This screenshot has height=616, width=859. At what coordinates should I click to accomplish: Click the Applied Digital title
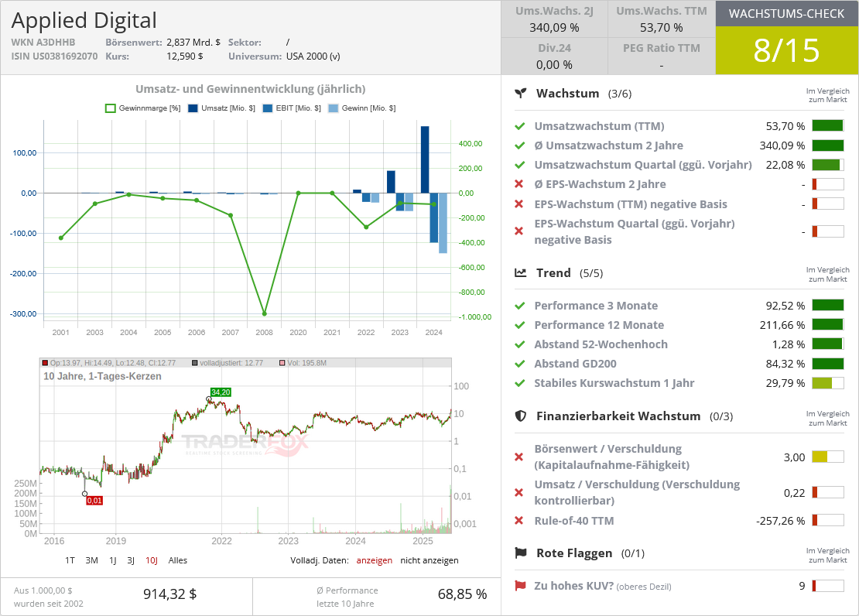[84, 20]
